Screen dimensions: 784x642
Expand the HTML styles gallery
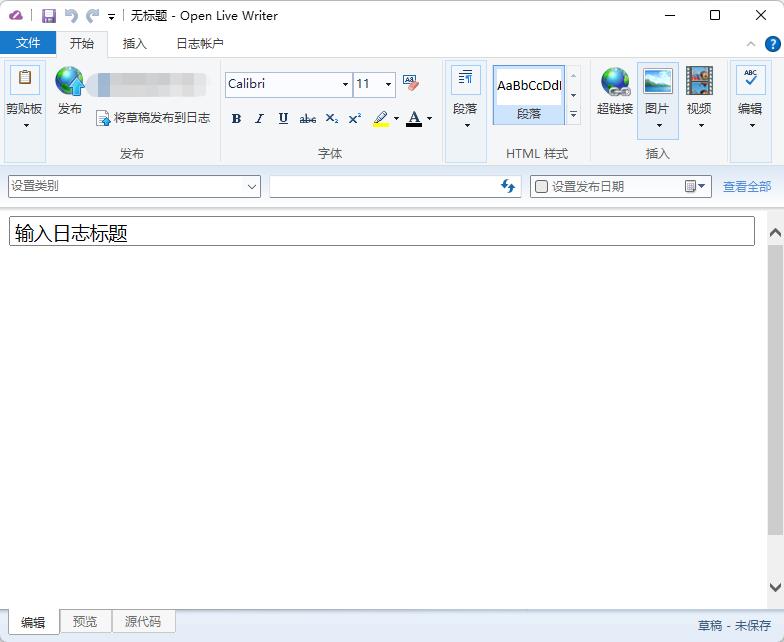574,115
